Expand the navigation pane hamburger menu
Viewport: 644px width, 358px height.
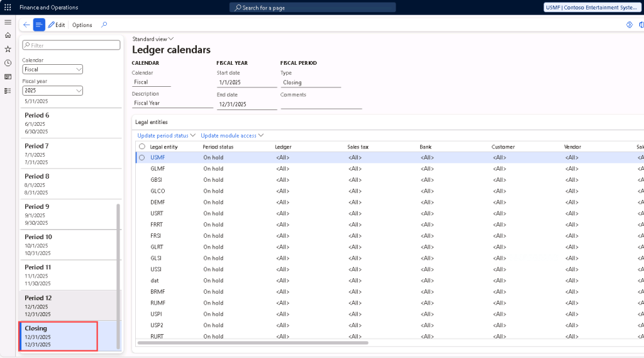pos(8,22)
